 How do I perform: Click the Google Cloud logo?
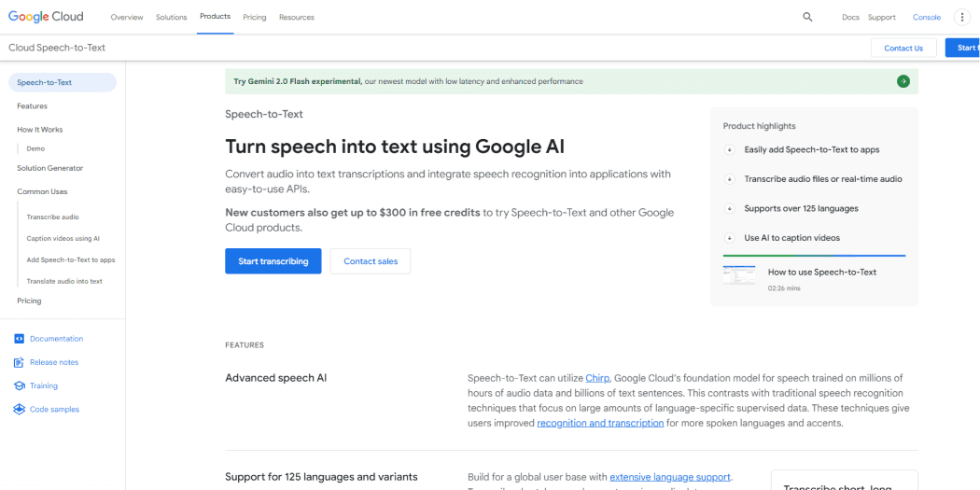[x=46, y=17]
